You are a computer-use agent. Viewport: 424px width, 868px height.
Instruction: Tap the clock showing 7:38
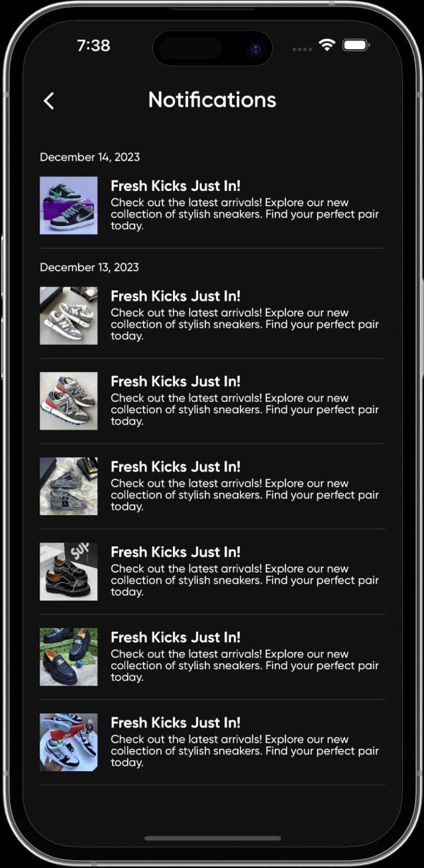pyautogui.click(x=95, y=46)
